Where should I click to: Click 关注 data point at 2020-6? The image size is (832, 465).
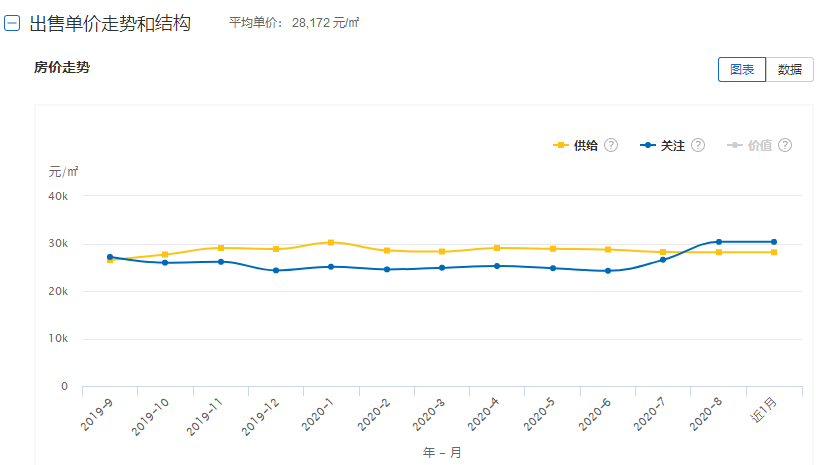tap(608, 271)
